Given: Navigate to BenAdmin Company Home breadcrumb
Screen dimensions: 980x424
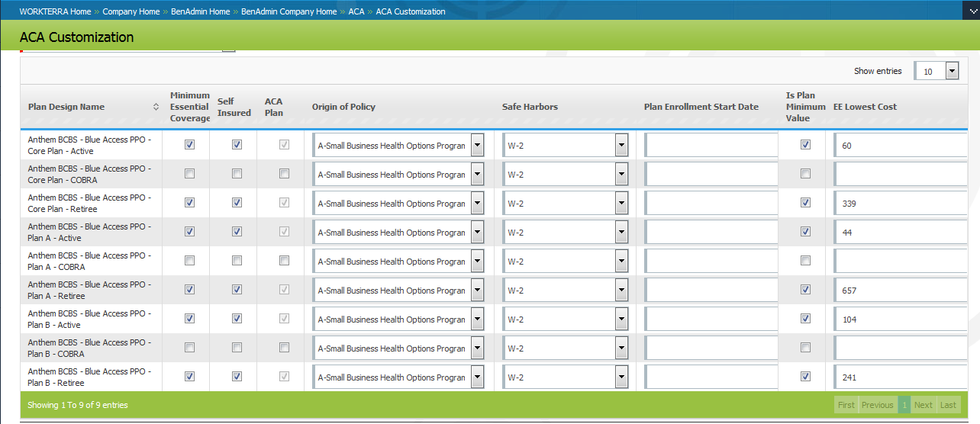Looking at the screenshot, I should click(x=289, y=11).
